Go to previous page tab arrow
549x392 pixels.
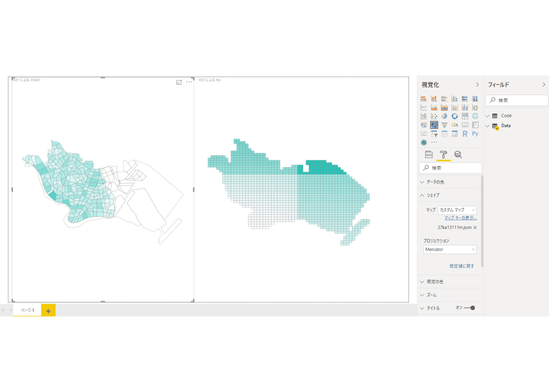point(3,311)
